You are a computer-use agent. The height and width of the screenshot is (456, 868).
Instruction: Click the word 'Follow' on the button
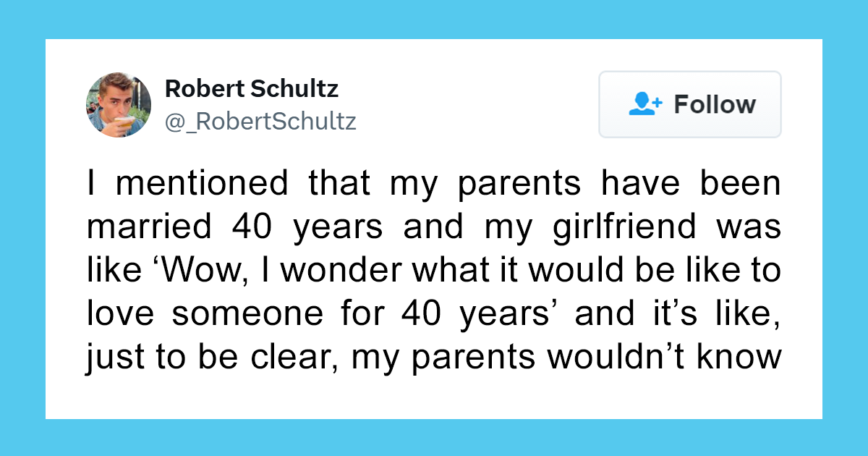point(715,104)
